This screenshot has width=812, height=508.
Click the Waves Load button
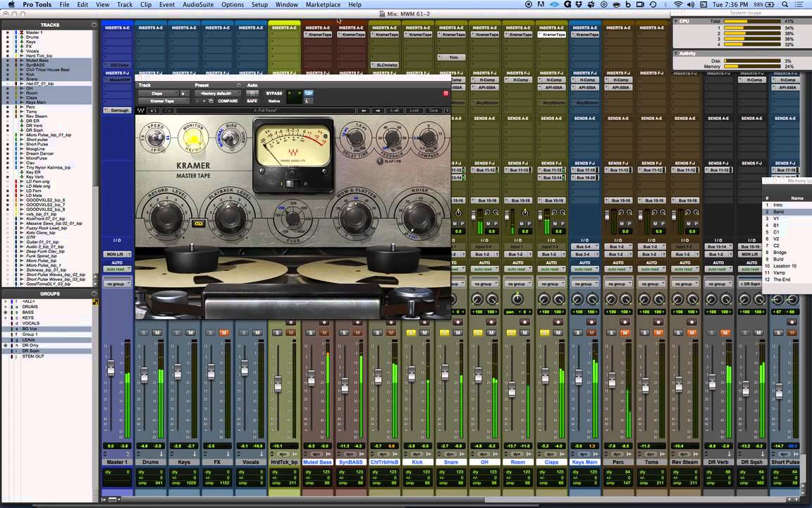pos(414,110)
